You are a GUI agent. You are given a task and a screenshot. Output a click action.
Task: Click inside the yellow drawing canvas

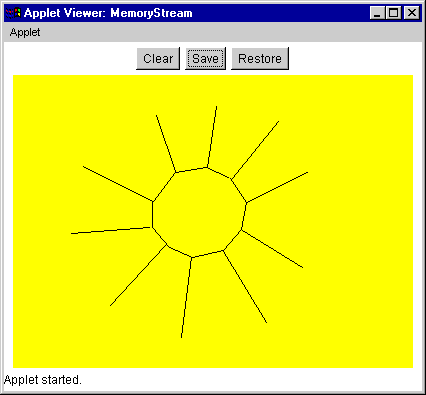pyautogui.click(x=213, y=221)
